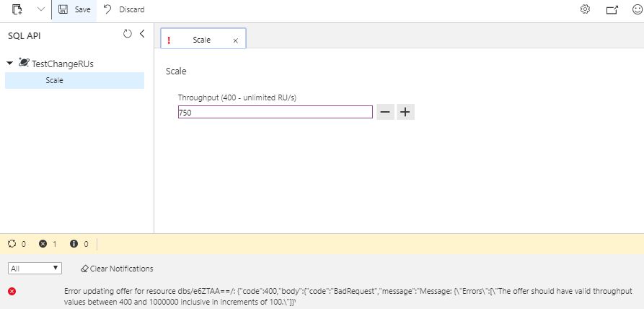Click the New Collection icon in toolbar
Viewport: 644px width, 309px height.
[17, 9]
